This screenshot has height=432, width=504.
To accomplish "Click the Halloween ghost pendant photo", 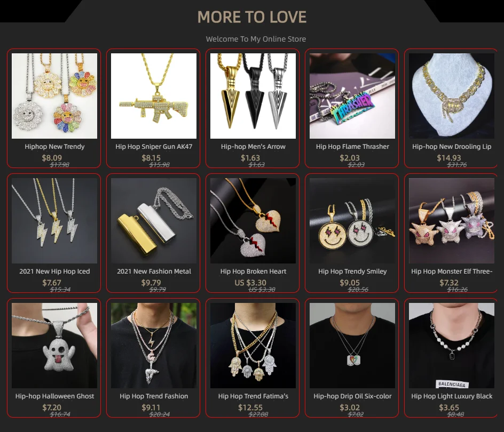I will click(x=54, y=346).
